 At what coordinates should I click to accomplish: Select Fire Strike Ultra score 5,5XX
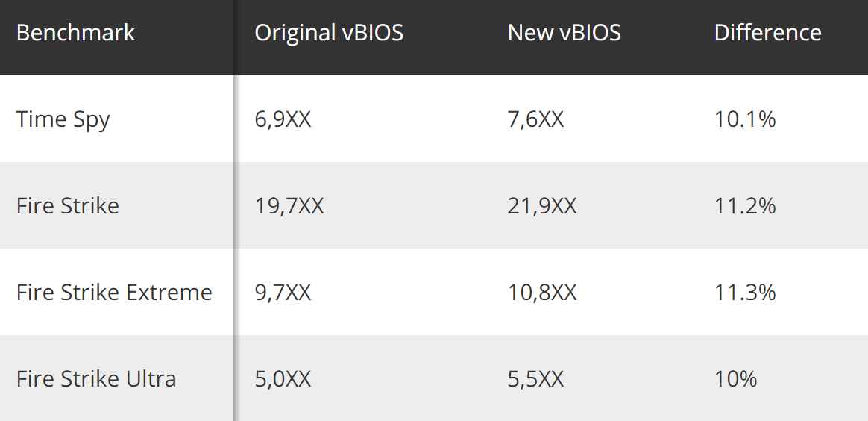coord(535,378)
